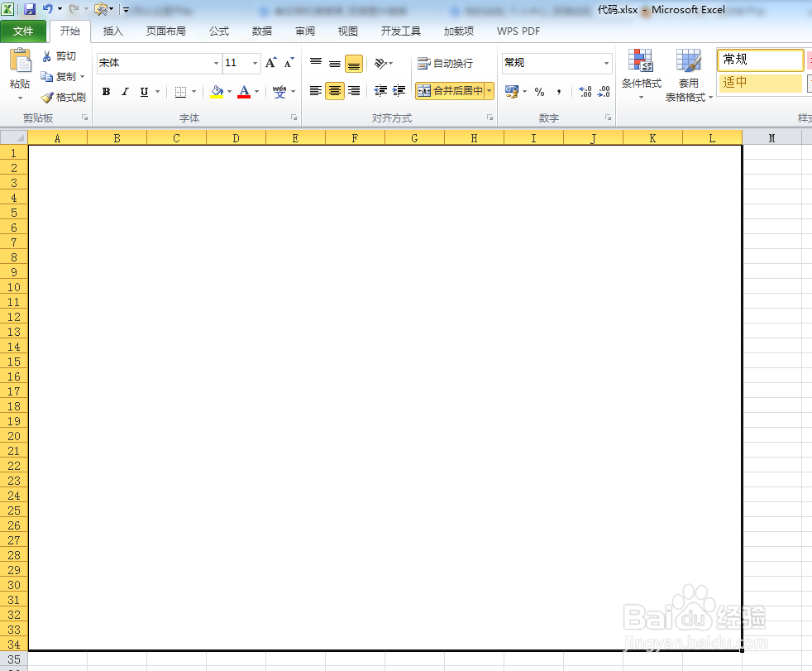812x671 pixels.
Task: Toggle middle vertical alignment
Action: coord(335,63)
